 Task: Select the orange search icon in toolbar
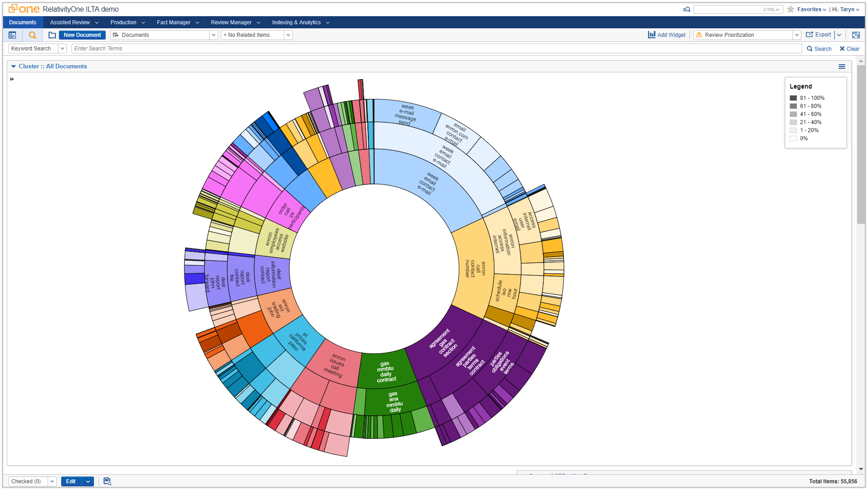coord(32,35)
